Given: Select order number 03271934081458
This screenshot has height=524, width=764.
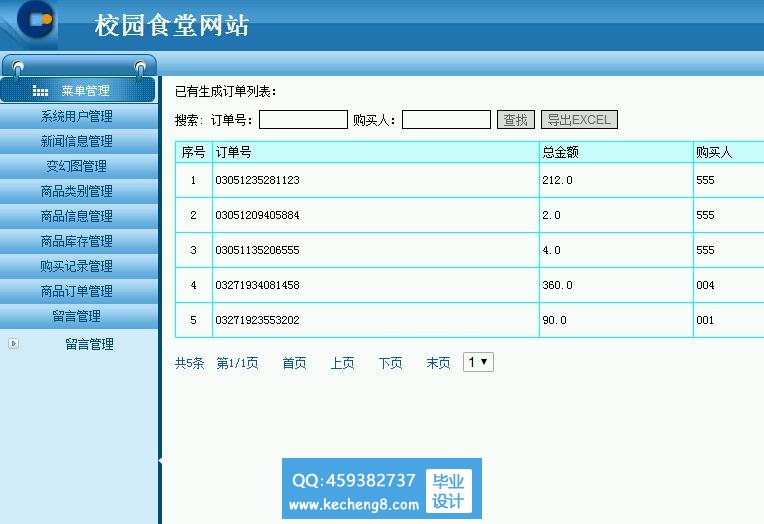Looking at the screenshot, I should click(x=257, y=286).
